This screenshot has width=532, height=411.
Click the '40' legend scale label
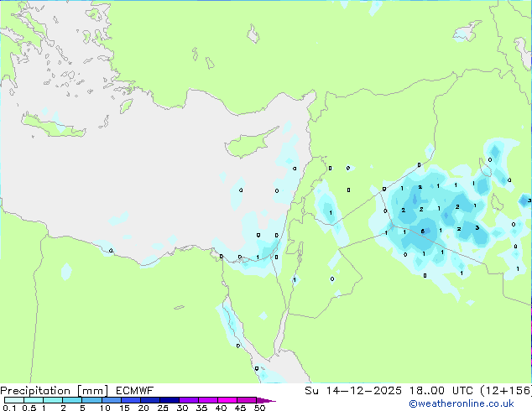221,408
